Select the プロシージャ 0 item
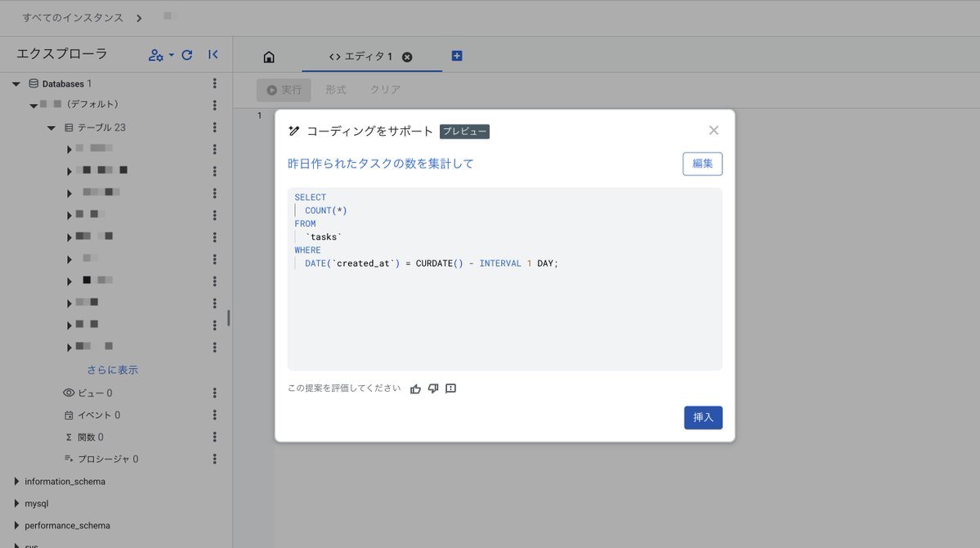This screenshot has width=980, height=548. (108, 459)
